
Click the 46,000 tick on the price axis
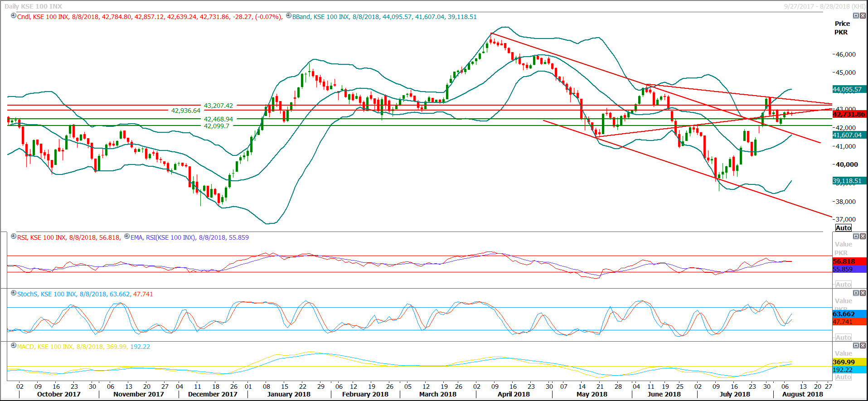point(845,54)
